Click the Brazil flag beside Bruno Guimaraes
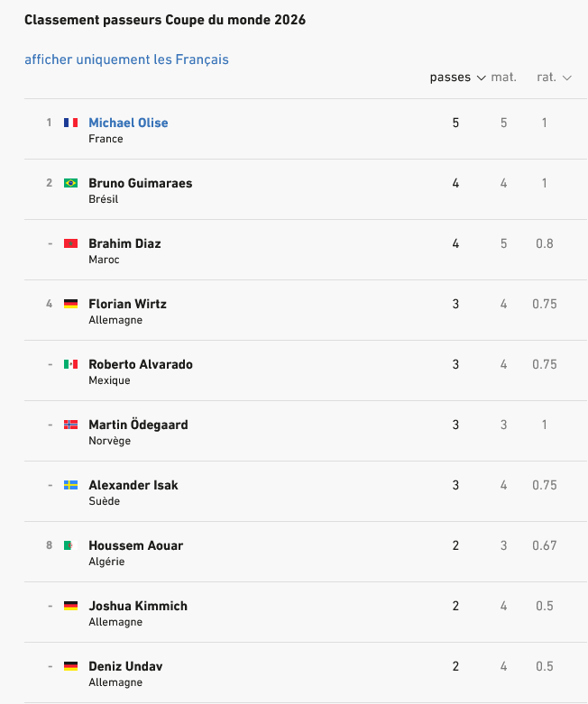The width and height of the screenshot is (588, 704). (x=70, y=183)
